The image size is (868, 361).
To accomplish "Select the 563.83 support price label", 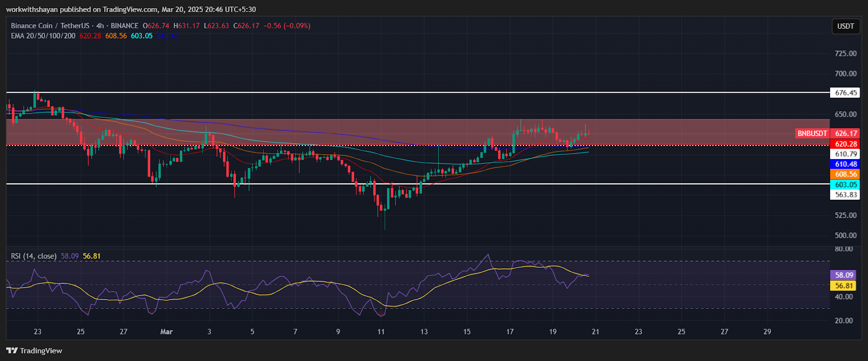I will click(x=845, y=195).
